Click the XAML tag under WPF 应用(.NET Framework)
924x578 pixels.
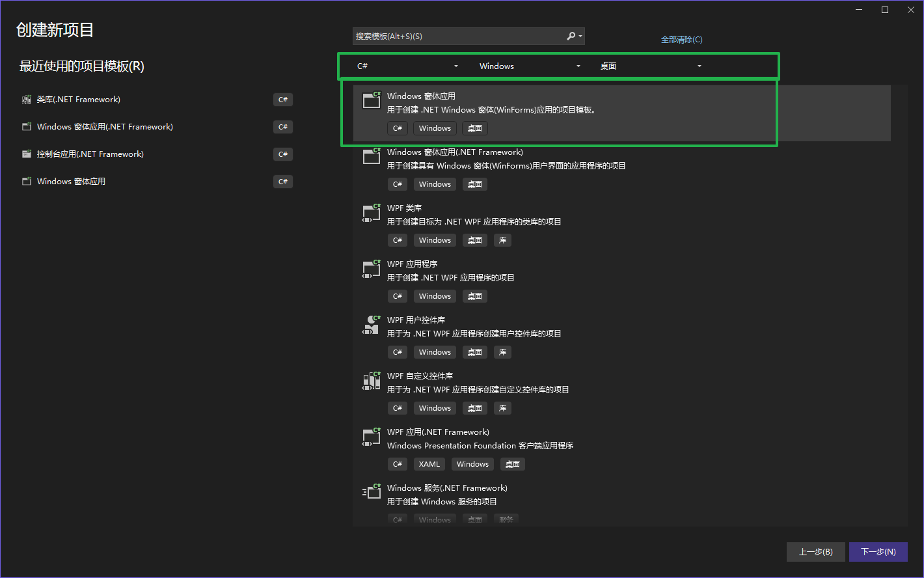(429, 464)
